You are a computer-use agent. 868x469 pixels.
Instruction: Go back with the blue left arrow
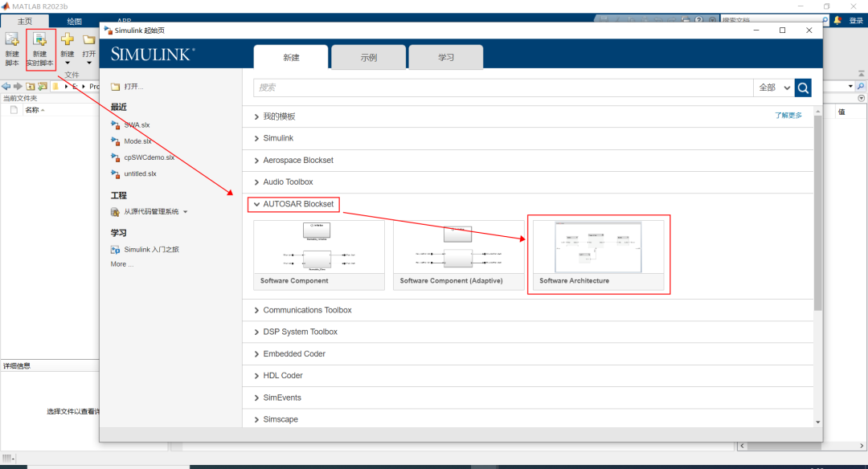(6, 86)
